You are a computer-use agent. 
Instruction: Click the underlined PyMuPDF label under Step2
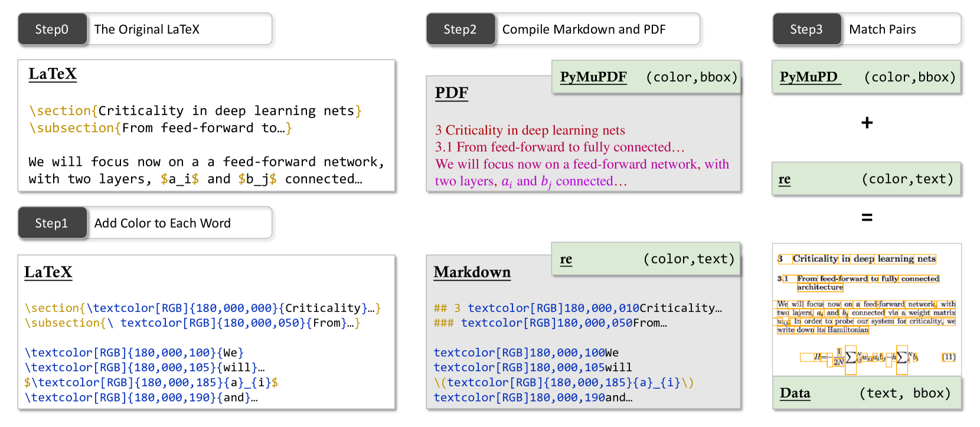click(x=593, y=77)
